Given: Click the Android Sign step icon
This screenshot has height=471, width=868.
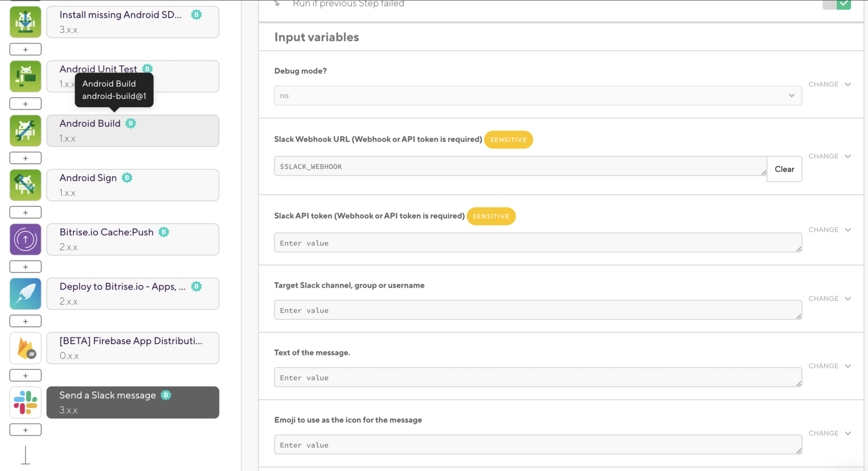Looking at the screenshot, I should [25, 185].
